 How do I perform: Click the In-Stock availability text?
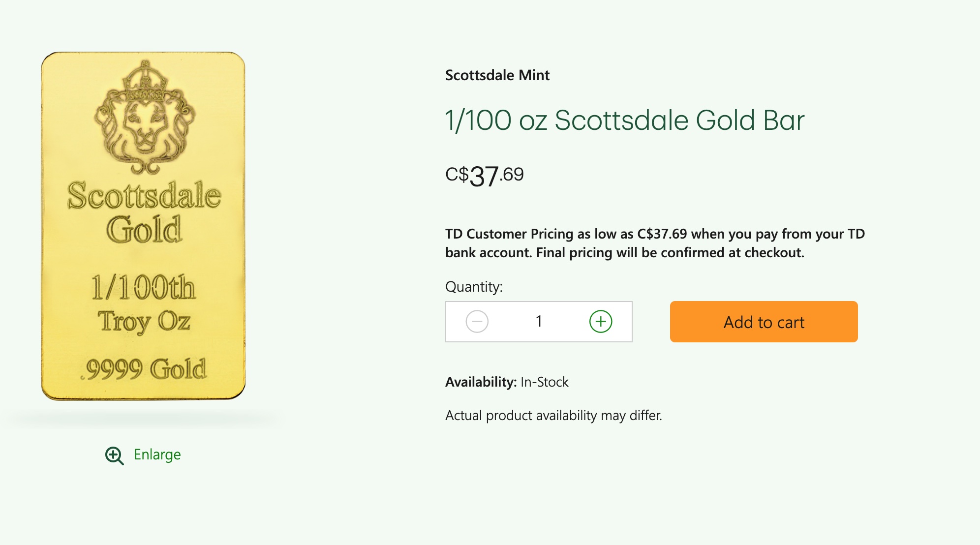(x=543, y=381)
